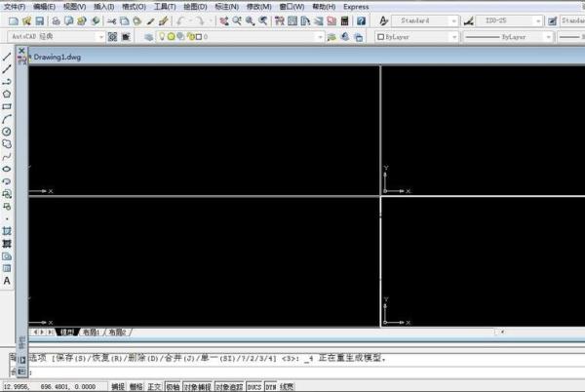Open the 文件(F) menu
Viewport: 585px width, 392px height.
point(15,7)
